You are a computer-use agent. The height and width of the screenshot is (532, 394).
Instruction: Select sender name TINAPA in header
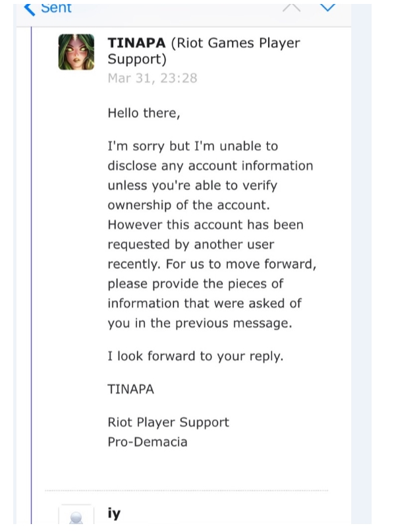[136, 43]
